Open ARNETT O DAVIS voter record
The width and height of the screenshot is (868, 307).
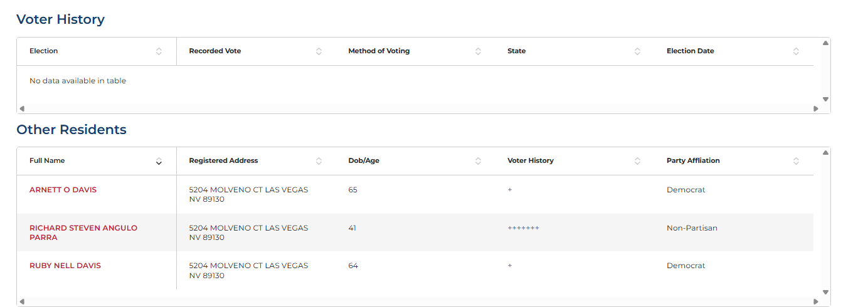(x=63, y=190)
